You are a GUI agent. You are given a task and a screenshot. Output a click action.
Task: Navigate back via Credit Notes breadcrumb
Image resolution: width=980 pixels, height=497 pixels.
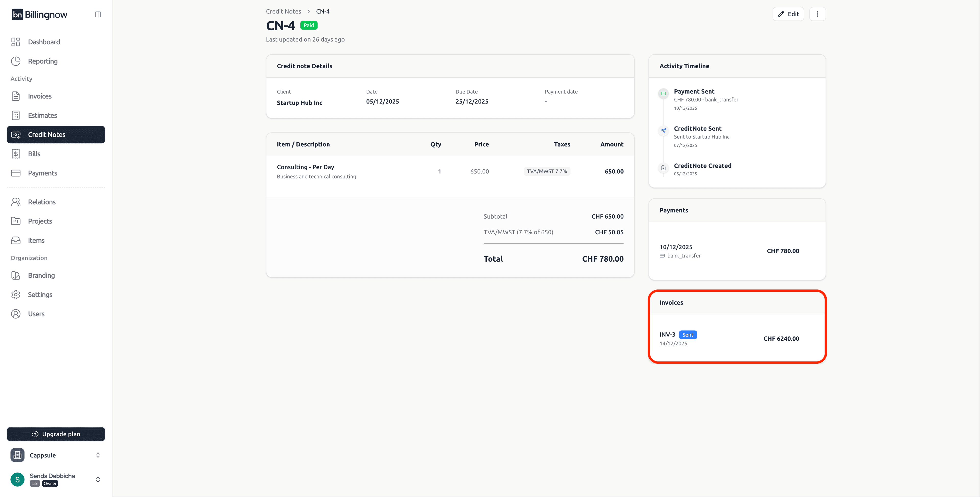(x=283, y=11)
